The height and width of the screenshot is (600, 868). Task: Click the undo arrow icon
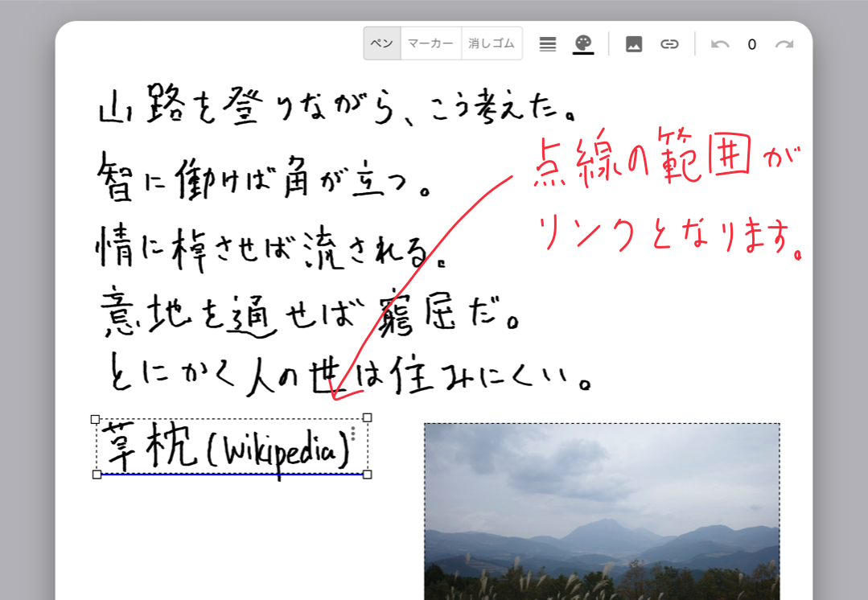click(x=720, y=44)
